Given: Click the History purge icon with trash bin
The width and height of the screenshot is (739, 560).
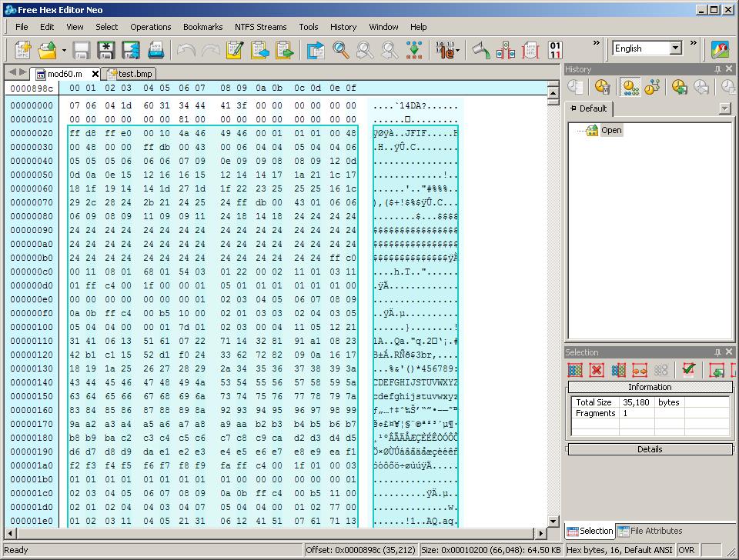Looking at the screenshot, I should [602, 87].
